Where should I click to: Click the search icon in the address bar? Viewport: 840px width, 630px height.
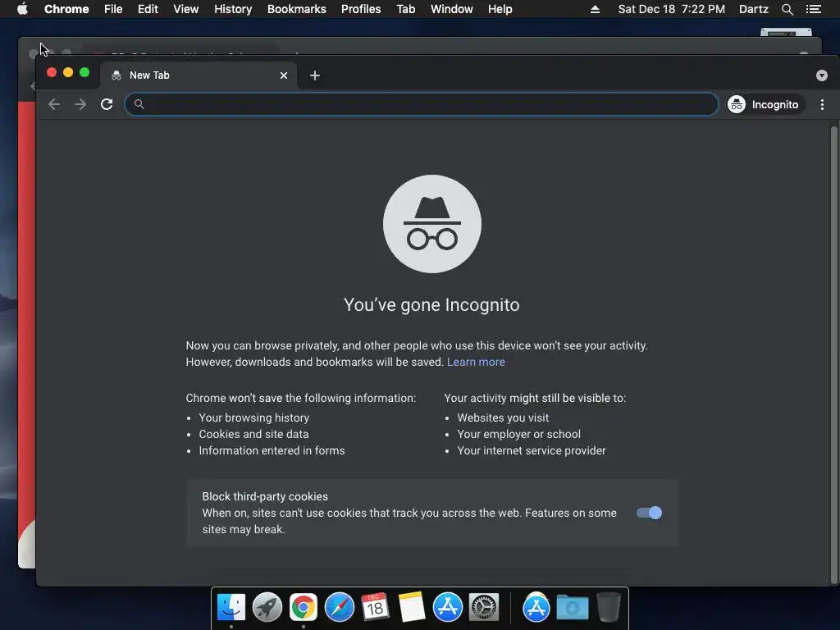coord(139,104)
